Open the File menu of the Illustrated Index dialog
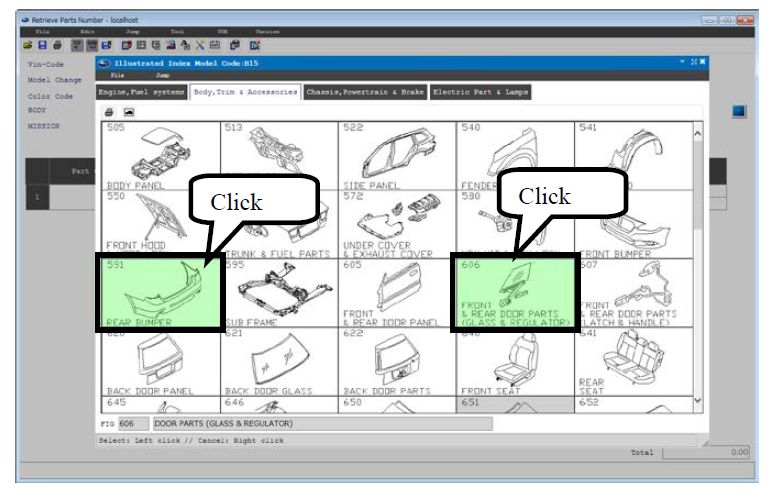 pos(117,75)
